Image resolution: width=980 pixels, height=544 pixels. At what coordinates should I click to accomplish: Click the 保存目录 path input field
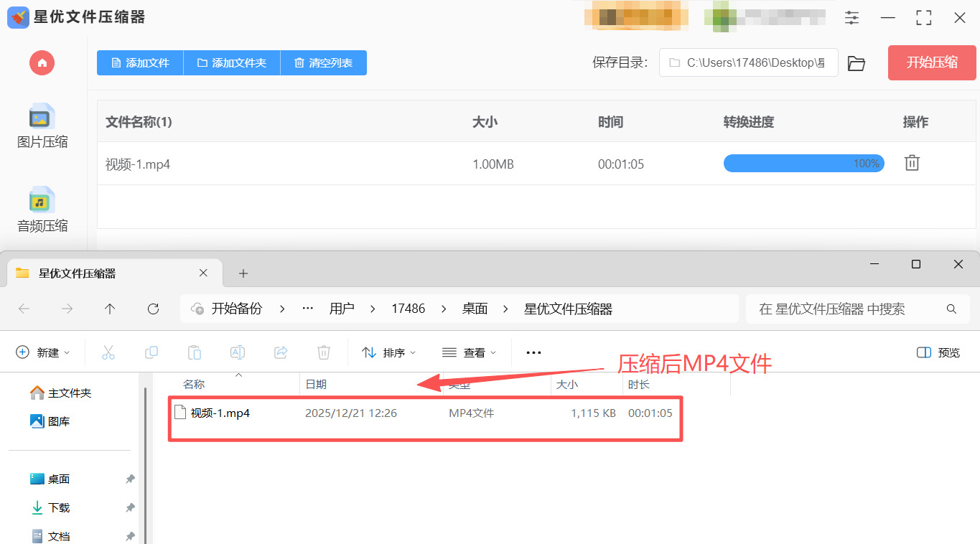click(x=749, y=63)
